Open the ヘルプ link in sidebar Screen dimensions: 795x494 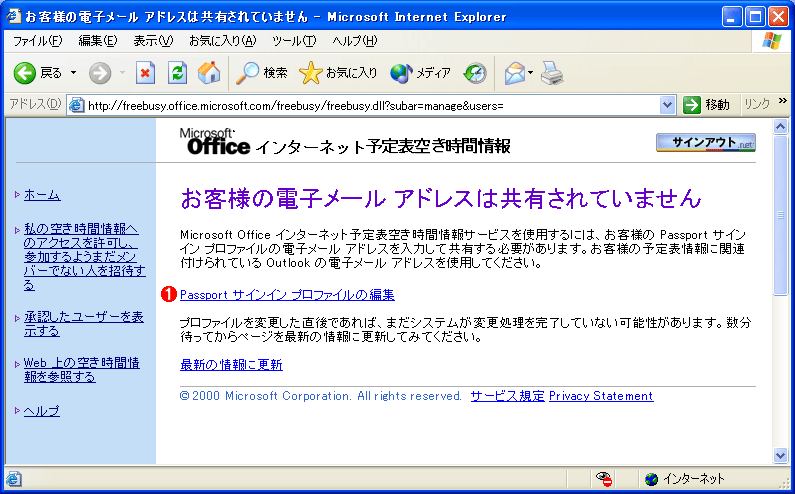42,411
